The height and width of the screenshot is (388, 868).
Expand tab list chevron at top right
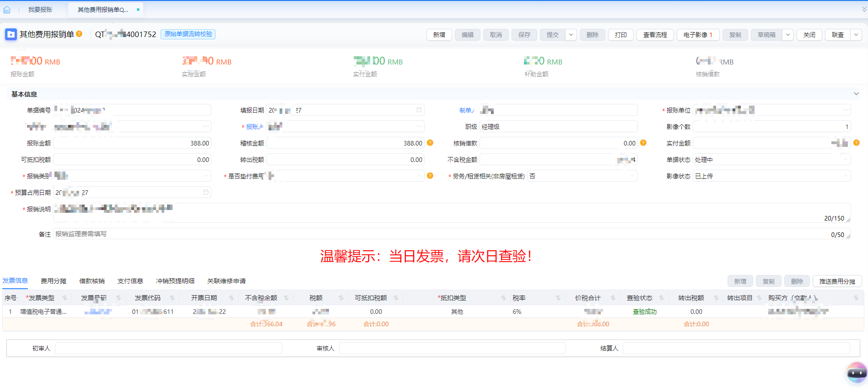[864, 9]
